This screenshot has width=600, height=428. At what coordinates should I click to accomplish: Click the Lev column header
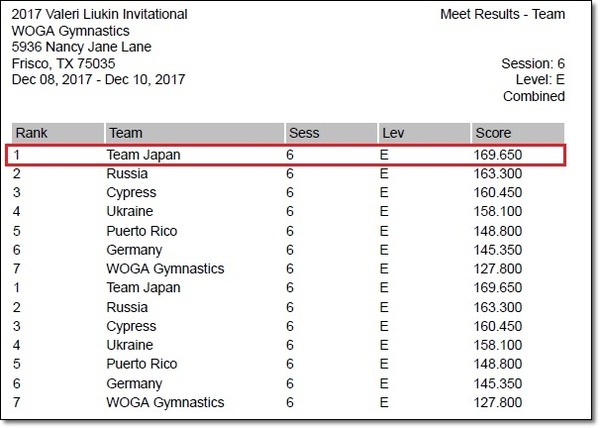[424, 133]
